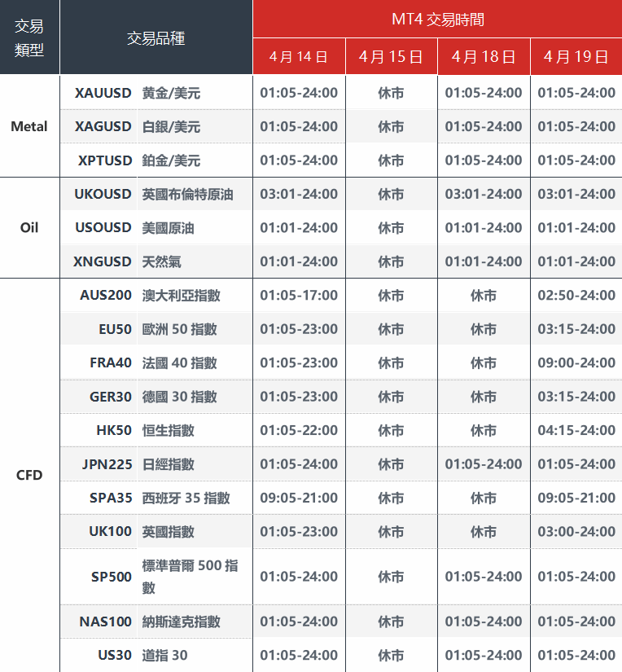Click the XAGUSD symbol
Image resolution: width=622 pixels, height=672 pixels.
coord(103,126)
